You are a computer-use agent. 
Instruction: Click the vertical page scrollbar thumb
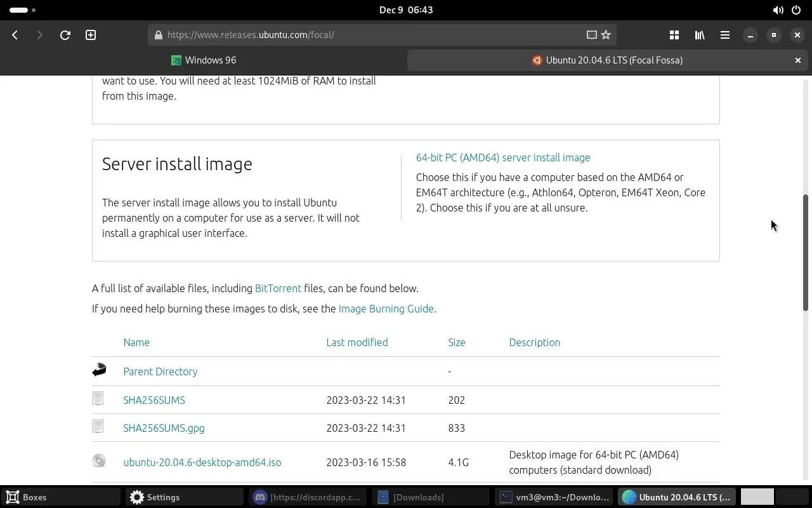pyautogui.click(x=806, y=253)
